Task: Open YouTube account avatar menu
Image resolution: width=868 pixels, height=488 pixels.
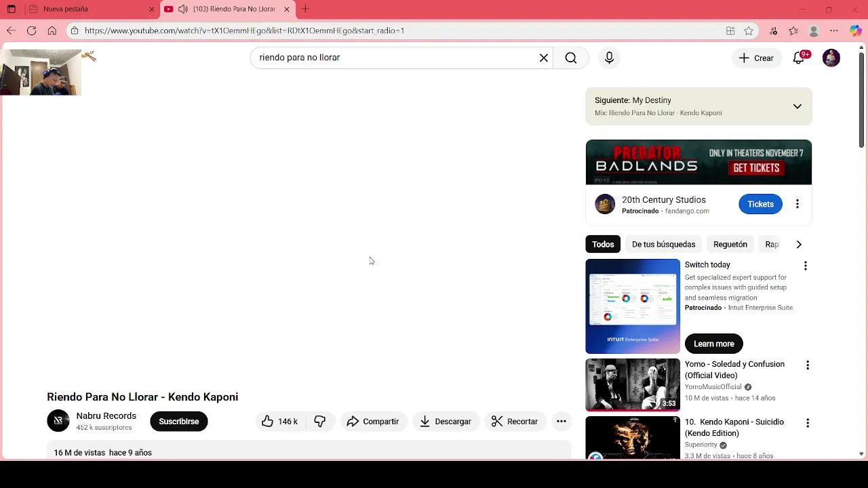Action: pos(831,58)
